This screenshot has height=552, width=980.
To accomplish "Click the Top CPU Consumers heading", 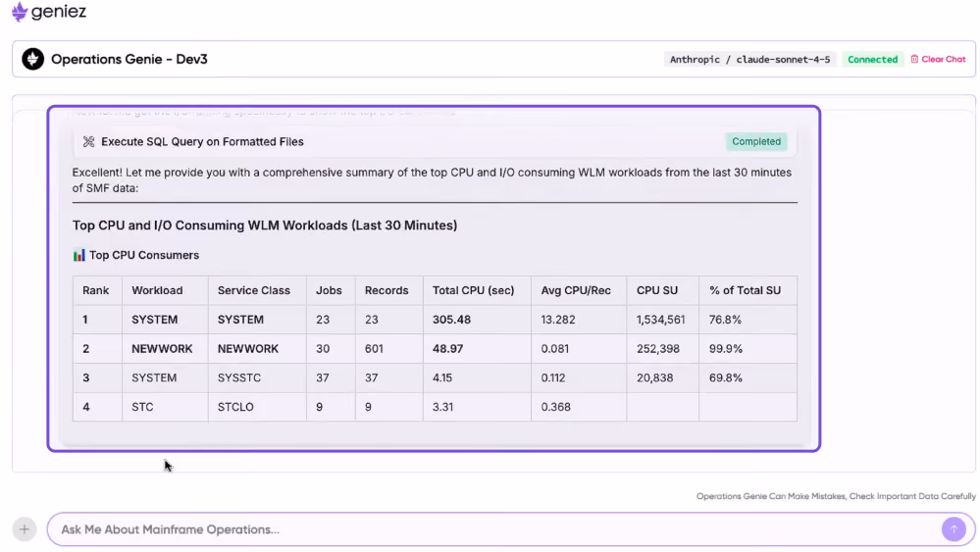I will tap(144, 255).
